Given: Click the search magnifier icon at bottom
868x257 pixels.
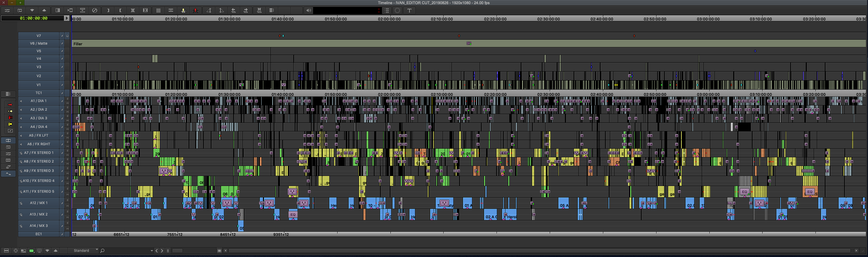Looking at the screenshot, I should tap(102, 250).
